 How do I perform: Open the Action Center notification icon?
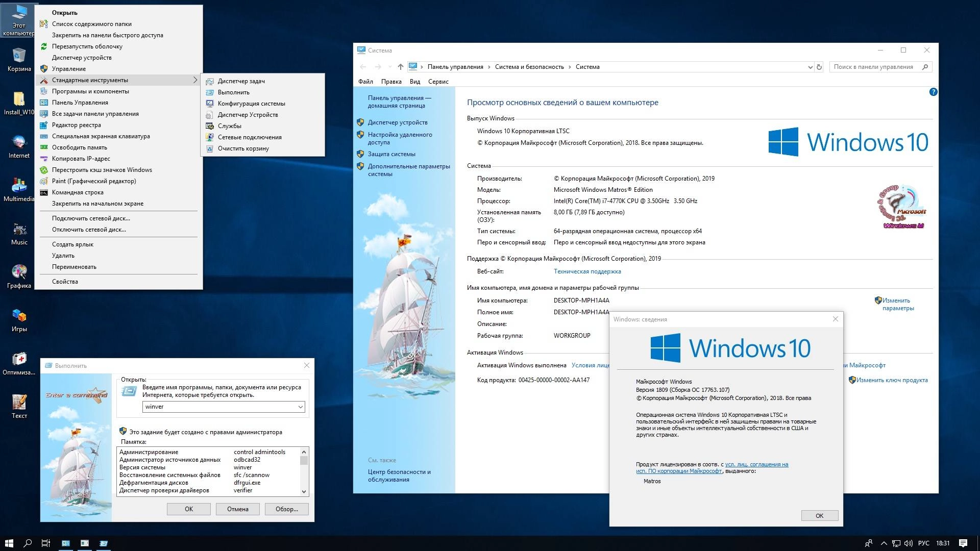[963, 543]
